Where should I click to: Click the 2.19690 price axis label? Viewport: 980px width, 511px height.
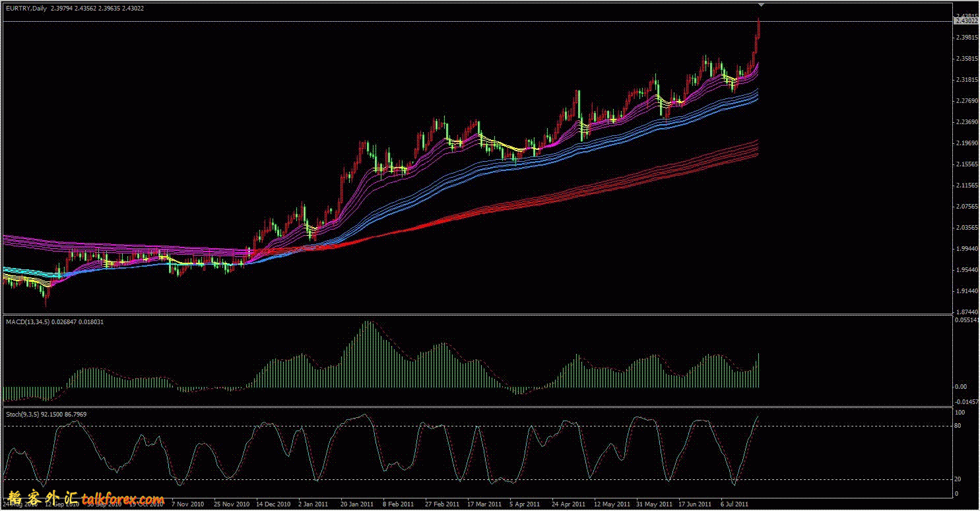(966, 143)
